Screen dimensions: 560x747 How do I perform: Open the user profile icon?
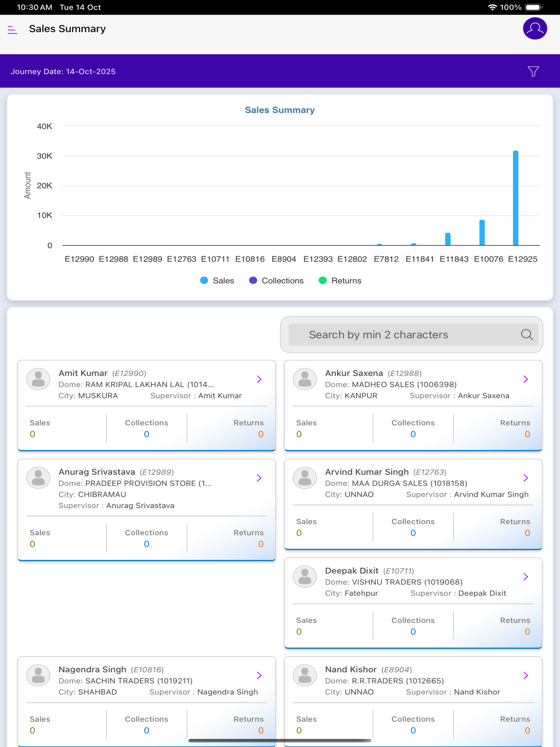(x=535, y=29)
